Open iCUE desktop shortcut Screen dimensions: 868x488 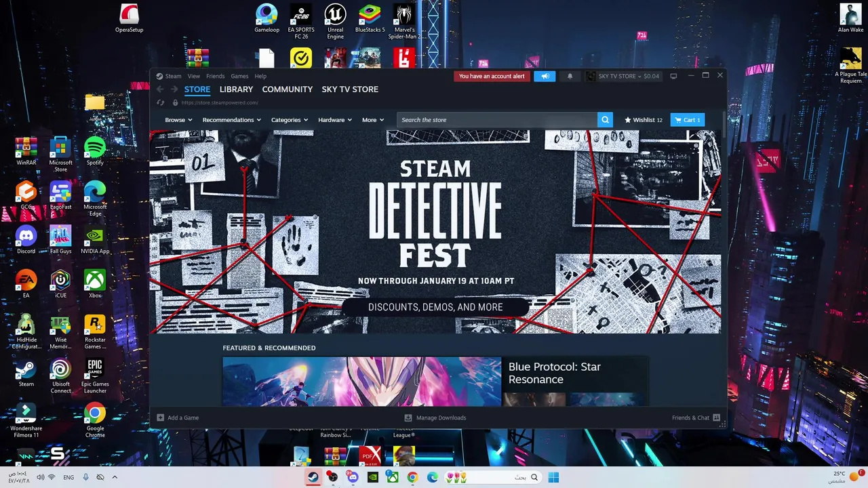(60, 283)
